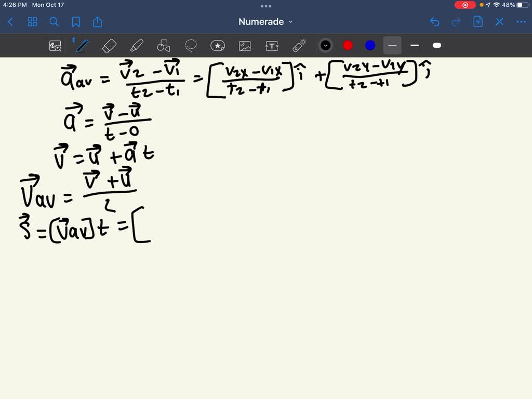Insert an image with the photo tool

pos(244,45)
